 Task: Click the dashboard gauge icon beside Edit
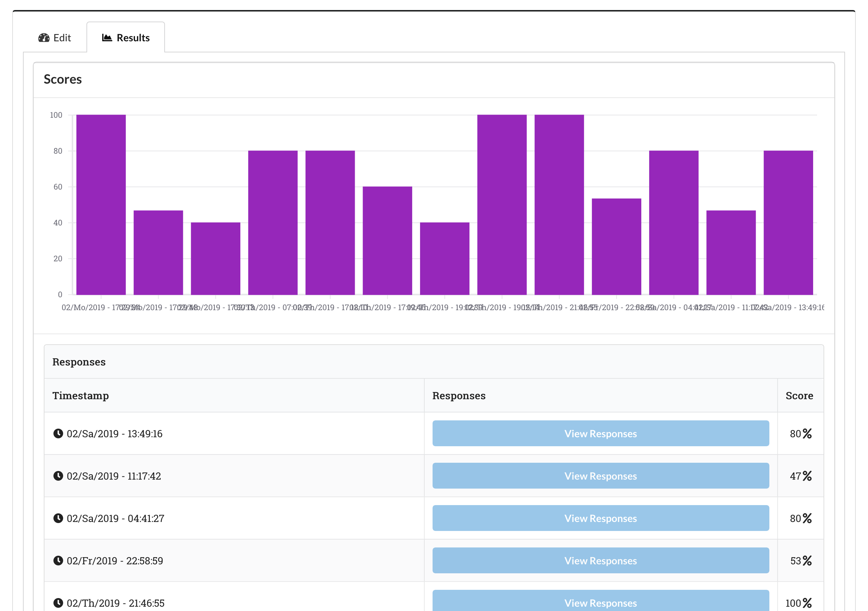point(44,38)
